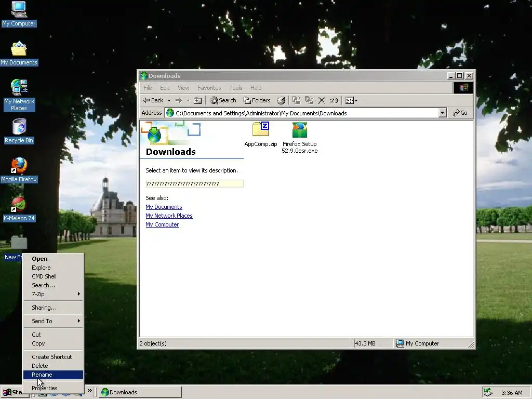Choose CMD Shell in context menu
This screenshot has height=399, width=532.
[54, 276]
